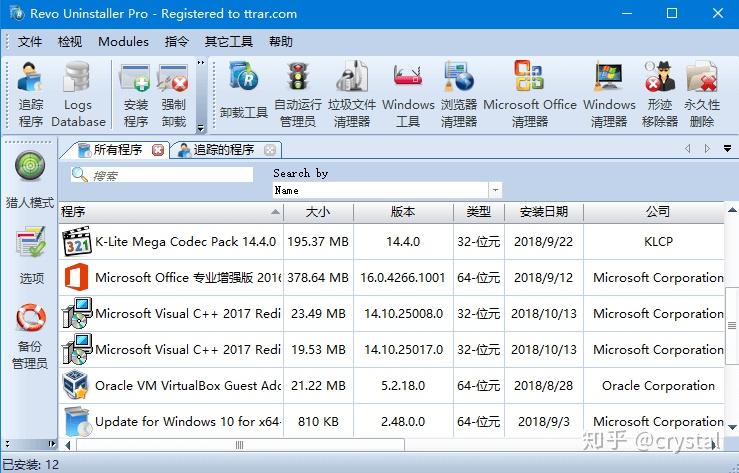Click the vertical scrollbar up arrow

[x=732, y=210]
